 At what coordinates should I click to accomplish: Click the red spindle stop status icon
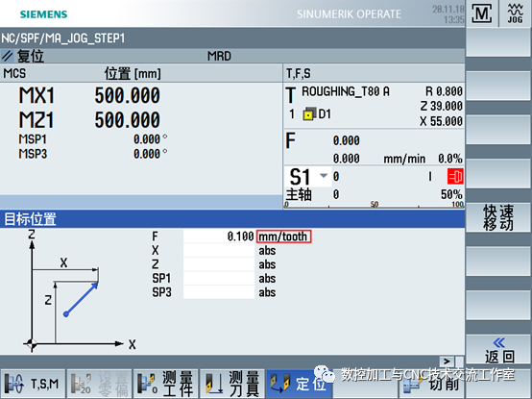tap(455, 176)
